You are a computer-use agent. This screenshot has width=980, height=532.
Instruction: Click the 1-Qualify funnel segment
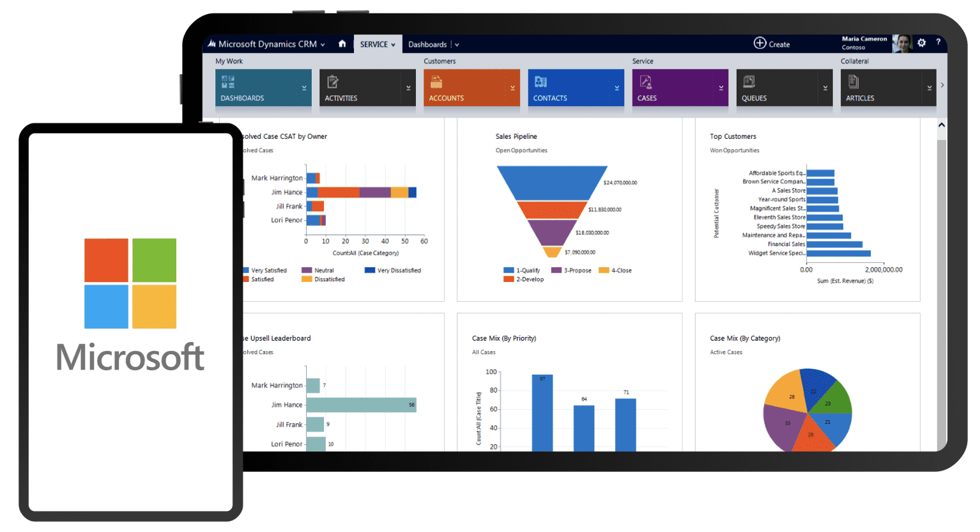click(x=552, y=183)
